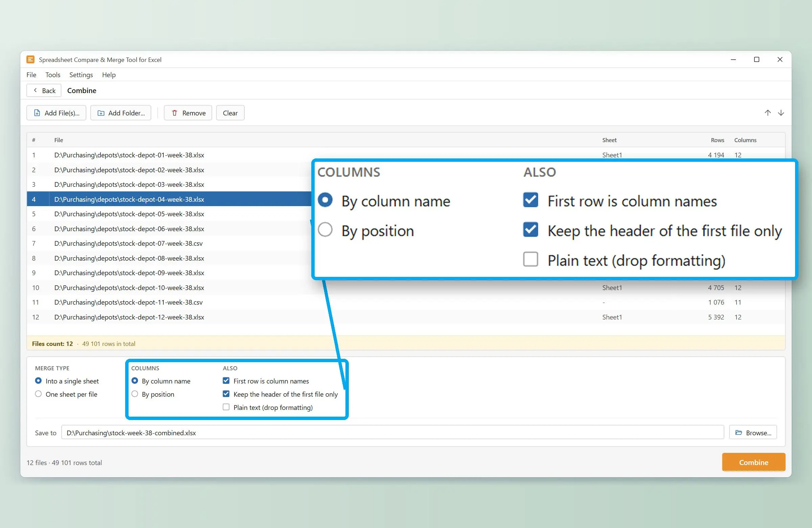Move selected file down with arrow icon
This screenshot has height=528, width=812.
pos(781,113)
